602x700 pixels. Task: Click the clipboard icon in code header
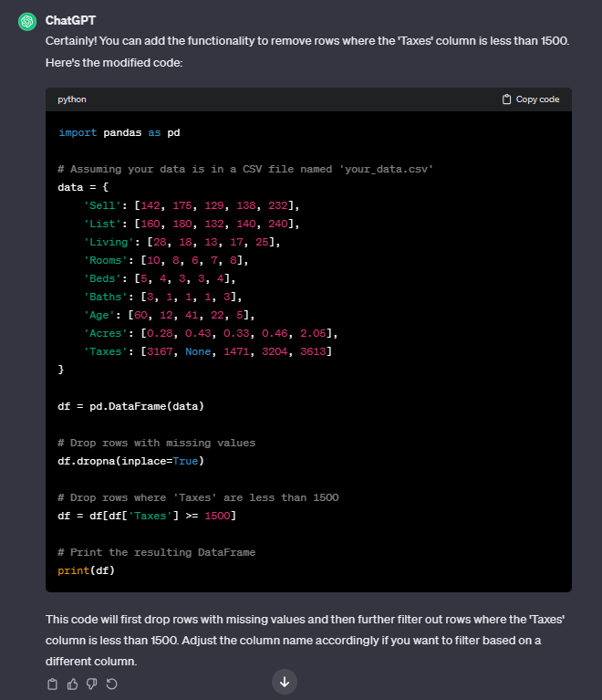(x=507, y=99)
